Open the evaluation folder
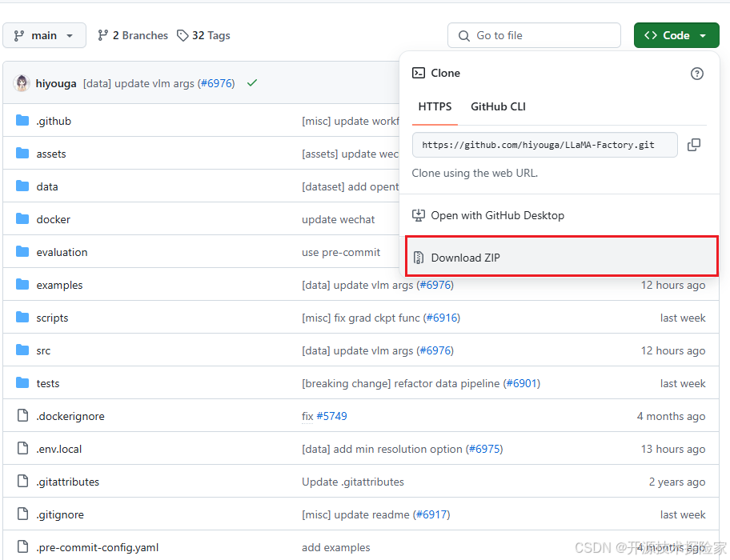Viewport: 730px width, 560px height. click(x=62, y=252)
